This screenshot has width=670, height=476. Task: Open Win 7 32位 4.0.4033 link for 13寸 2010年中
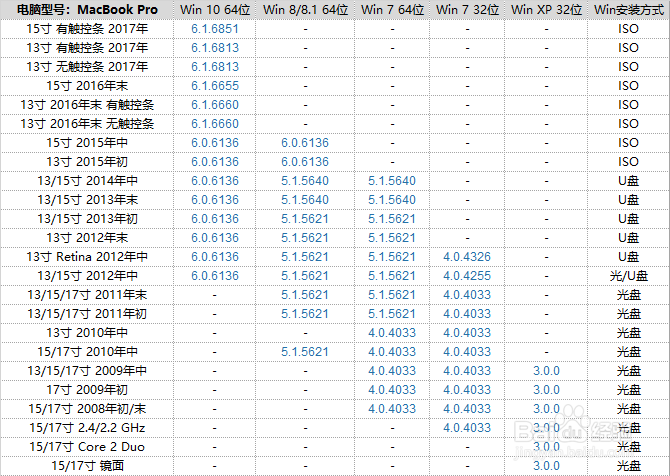click(467, 333)
